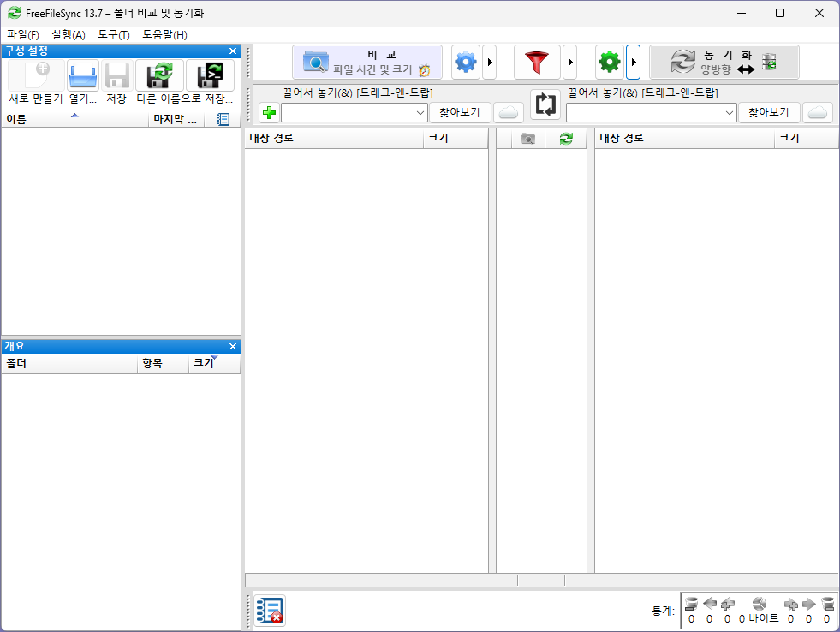The height and width of the screenshot is (632, 840).
Task: Open comparison settings blue gear
Action: (466, 63)
